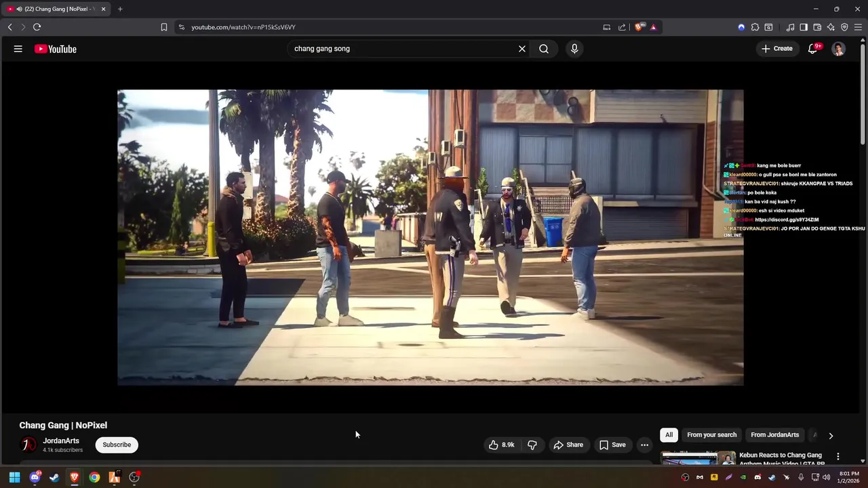Toggle the browser sidebar panel
This screenshot has height=488, width=868.
[804, 27]
